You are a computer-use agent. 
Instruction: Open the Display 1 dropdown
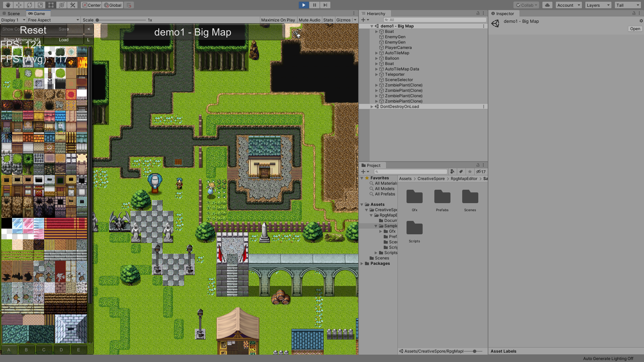pyautogui.click(x=13, y=20)
